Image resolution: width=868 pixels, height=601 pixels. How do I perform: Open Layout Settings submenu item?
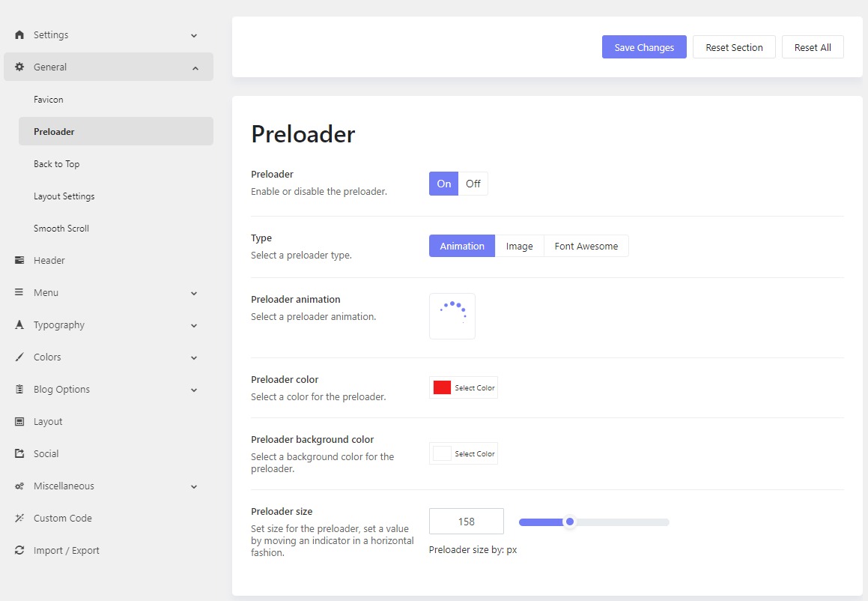64,196
